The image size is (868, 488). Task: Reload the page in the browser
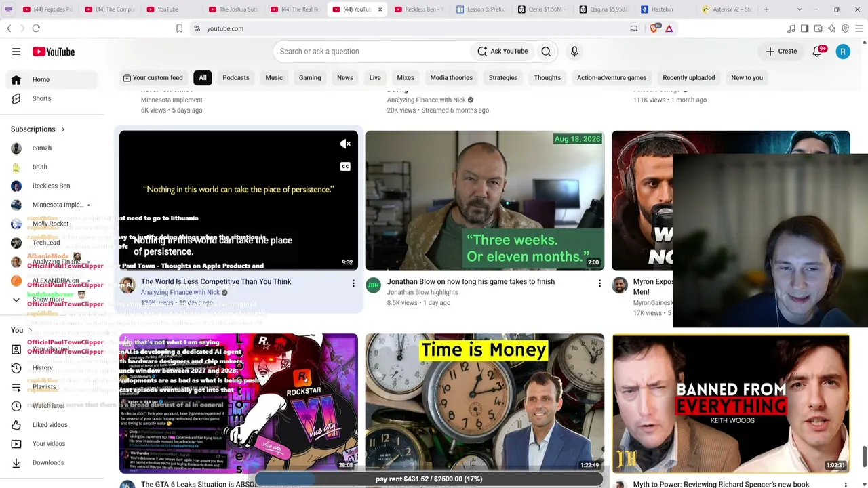click(x=36, y=28)
